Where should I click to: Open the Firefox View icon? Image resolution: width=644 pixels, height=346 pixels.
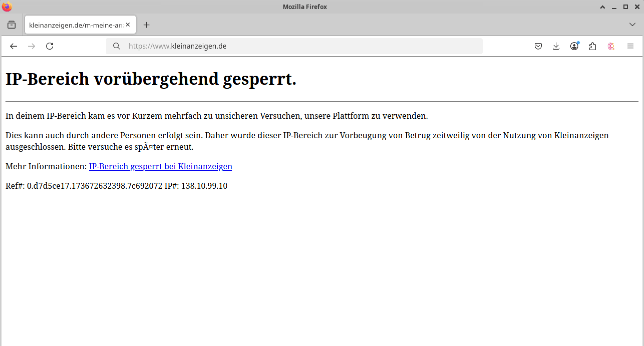tap(12, 25)
